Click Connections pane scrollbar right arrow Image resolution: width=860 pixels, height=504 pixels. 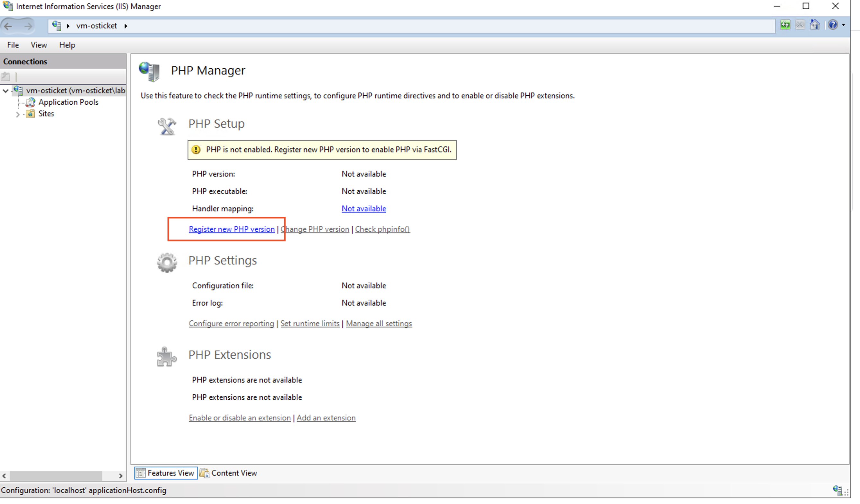[x=120, y=476]
